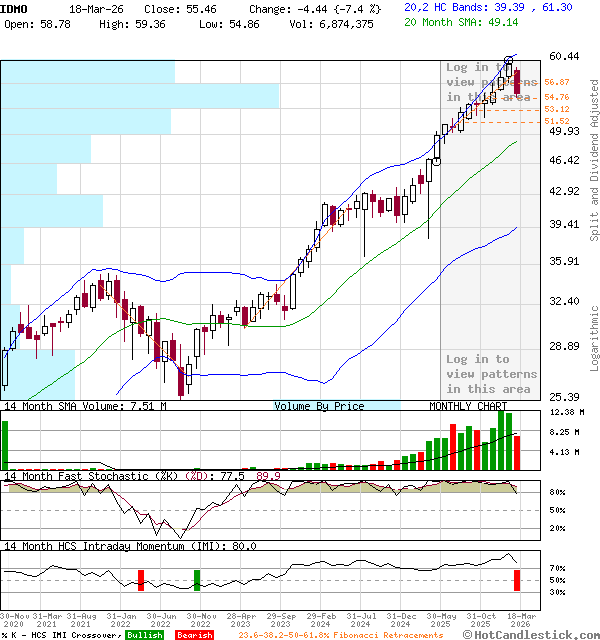
Task: Click the green IMI bullish crossover bar
Action: click(197, 580)
